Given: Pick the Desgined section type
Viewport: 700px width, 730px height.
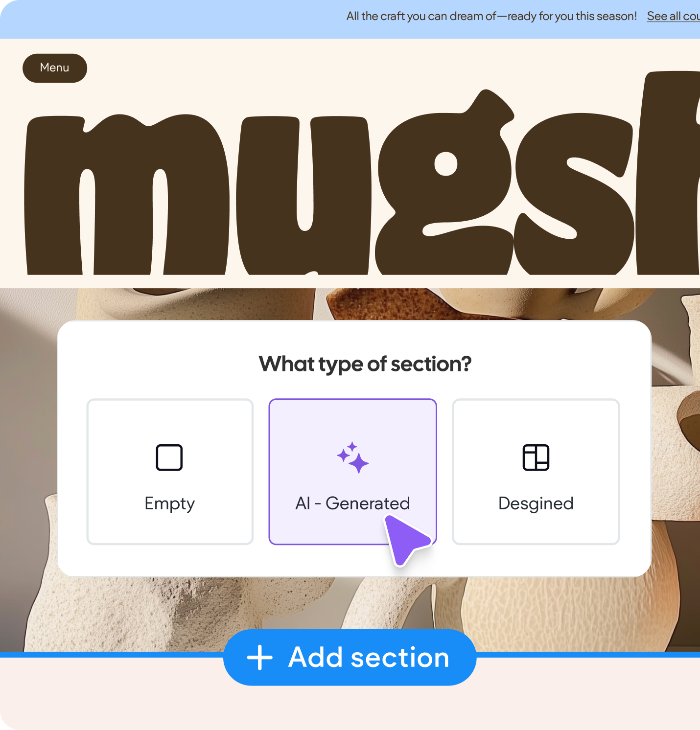Looking at the screenshot, I should pos(536,472).
